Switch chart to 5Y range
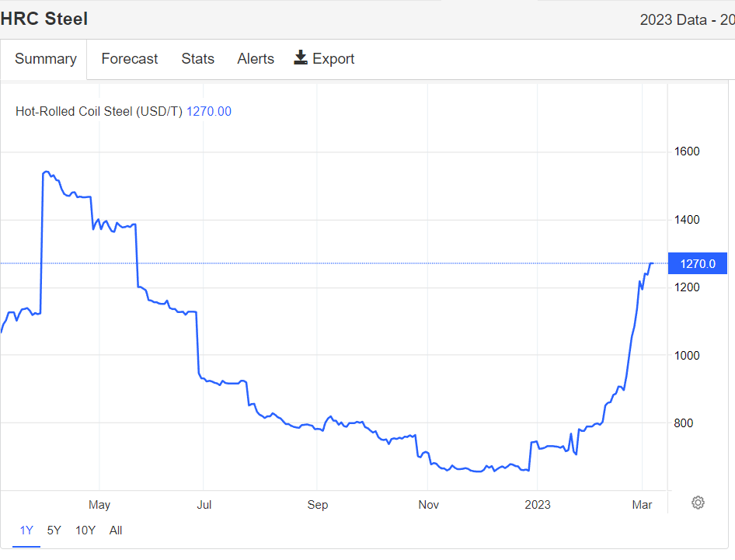 point(54,530)
